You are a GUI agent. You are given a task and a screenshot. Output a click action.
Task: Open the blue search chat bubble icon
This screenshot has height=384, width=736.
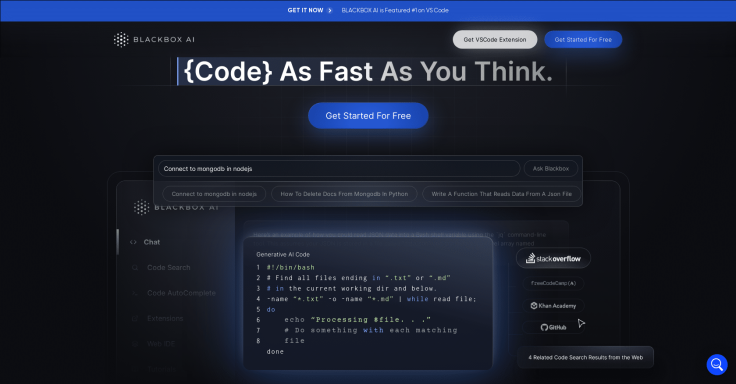(x=717, y=364)
